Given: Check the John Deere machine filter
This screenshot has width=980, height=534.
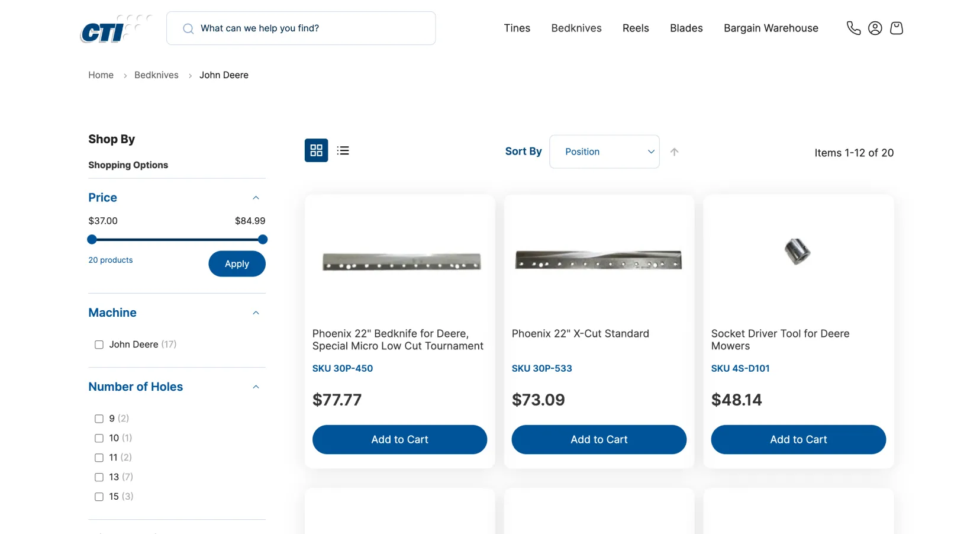Looking at the screenshot, I should (99, 345).
